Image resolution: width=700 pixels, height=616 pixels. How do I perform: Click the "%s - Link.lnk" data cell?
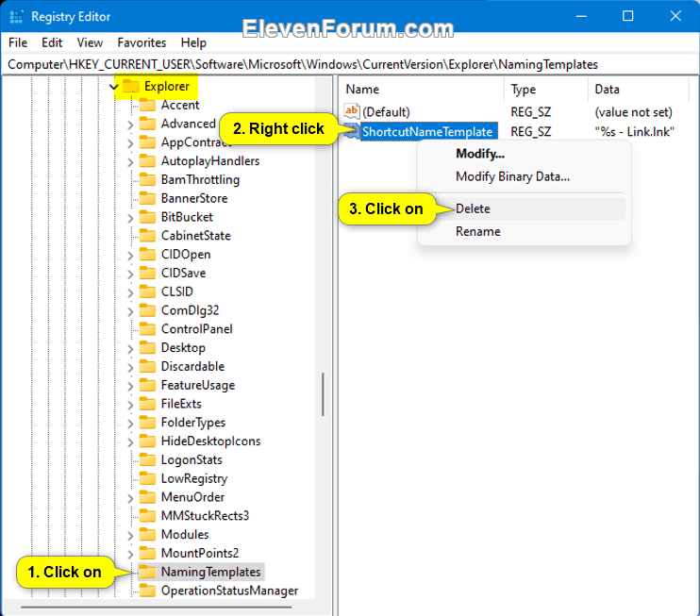pos(634,132)
